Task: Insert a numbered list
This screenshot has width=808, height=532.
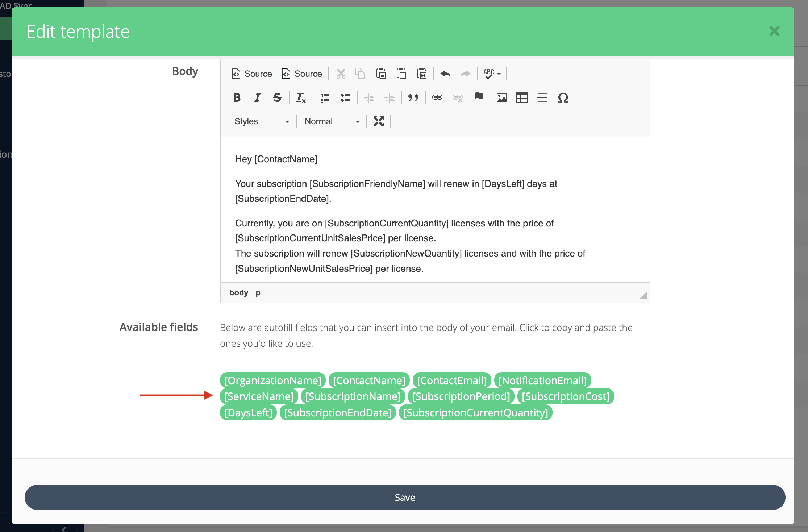Action: click(x=325, y=97)
